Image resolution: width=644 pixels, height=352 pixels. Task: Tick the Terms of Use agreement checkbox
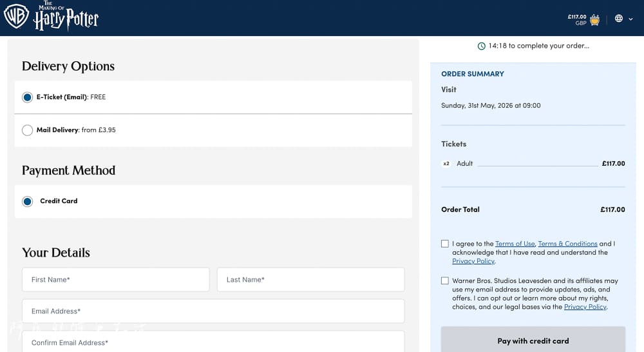(x=445, y=244)
